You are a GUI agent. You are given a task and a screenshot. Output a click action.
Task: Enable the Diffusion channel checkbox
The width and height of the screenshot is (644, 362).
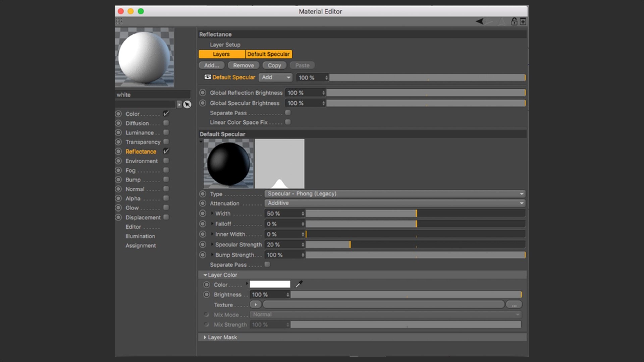pyautogui.click(x=166, y=123)
